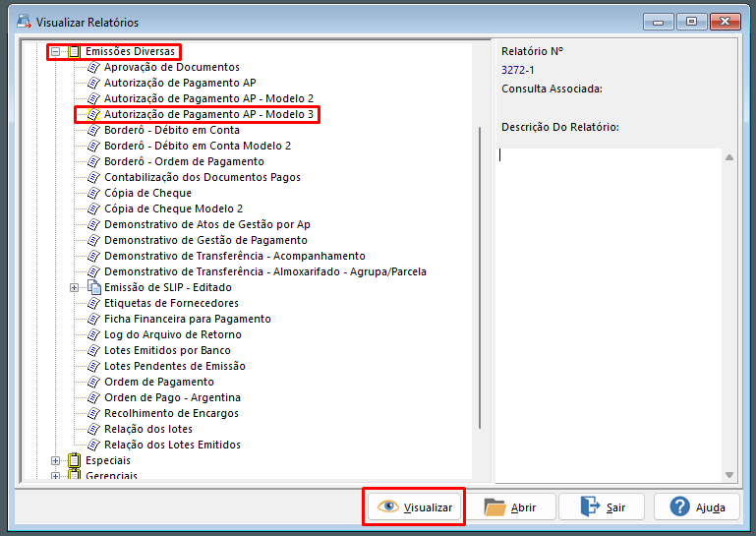Select Cópia de Cheque Modelo 2
The width and height of the screenshot is (756, 536).
174,208
